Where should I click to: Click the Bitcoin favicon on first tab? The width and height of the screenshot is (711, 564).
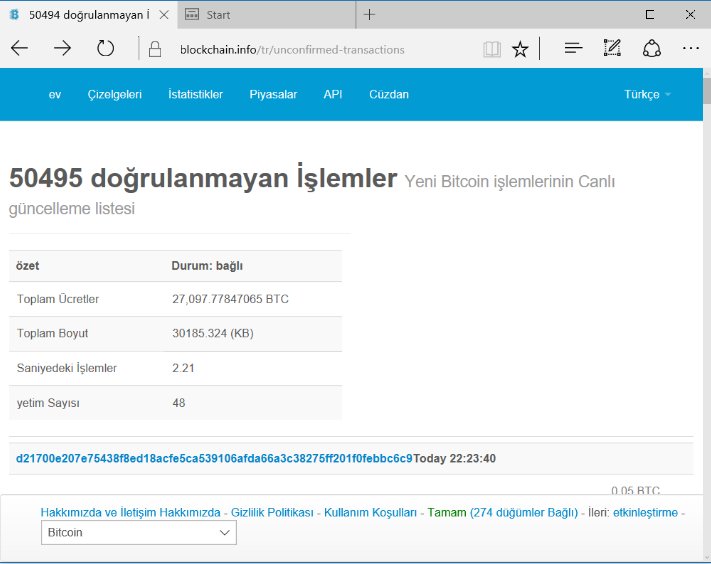(x=14, y=15)
